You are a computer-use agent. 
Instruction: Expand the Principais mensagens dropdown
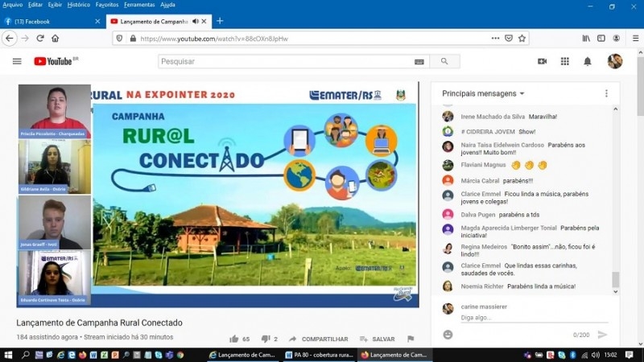pos(483,93)
